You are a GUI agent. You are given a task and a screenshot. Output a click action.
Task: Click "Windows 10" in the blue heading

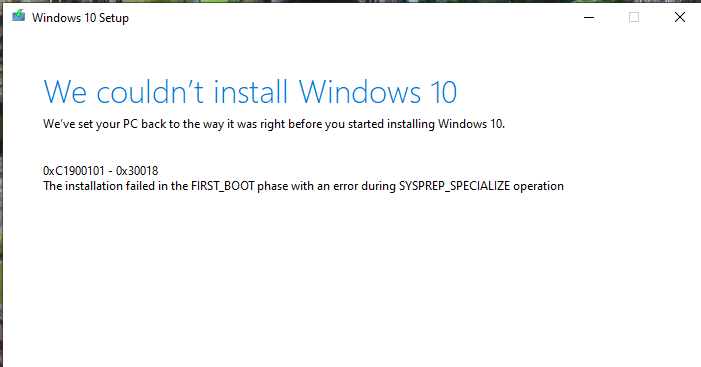378,93
